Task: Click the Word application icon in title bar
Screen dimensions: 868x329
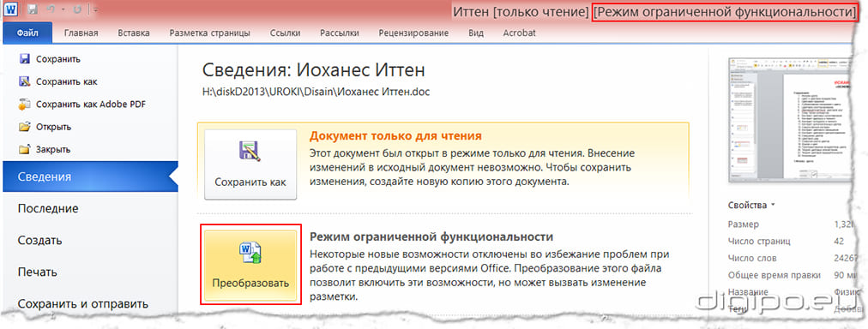Action: point(11,9)
